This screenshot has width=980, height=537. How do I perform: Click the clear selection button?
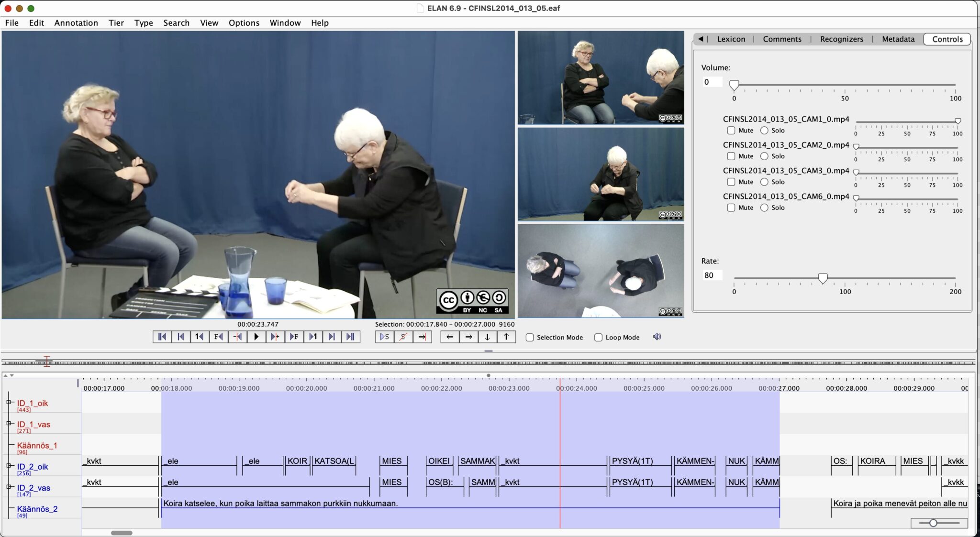click(403, 337)
